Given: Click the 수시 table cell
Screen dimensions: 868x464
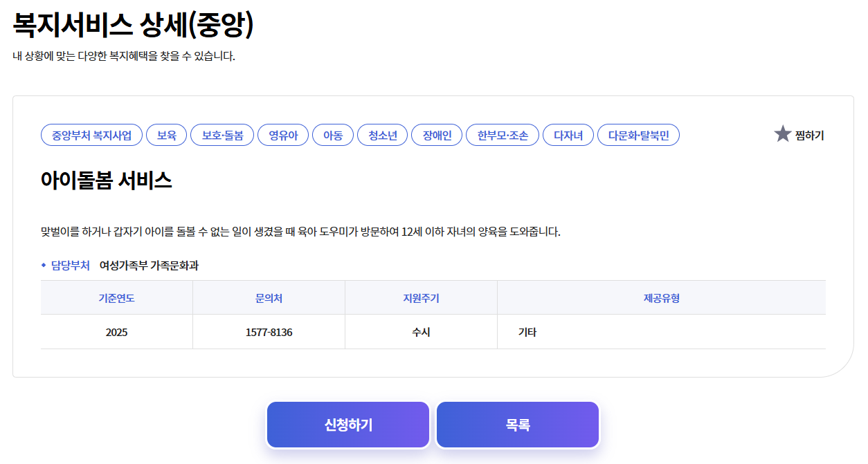Looking at the screenshot, I should coord(421,333).
